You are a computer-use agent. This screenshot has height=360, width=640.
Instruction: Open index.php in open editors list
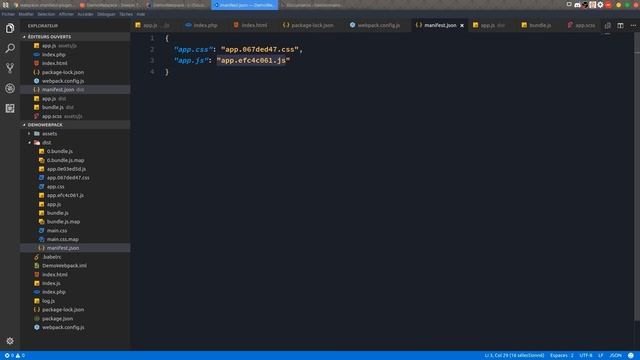54,54
